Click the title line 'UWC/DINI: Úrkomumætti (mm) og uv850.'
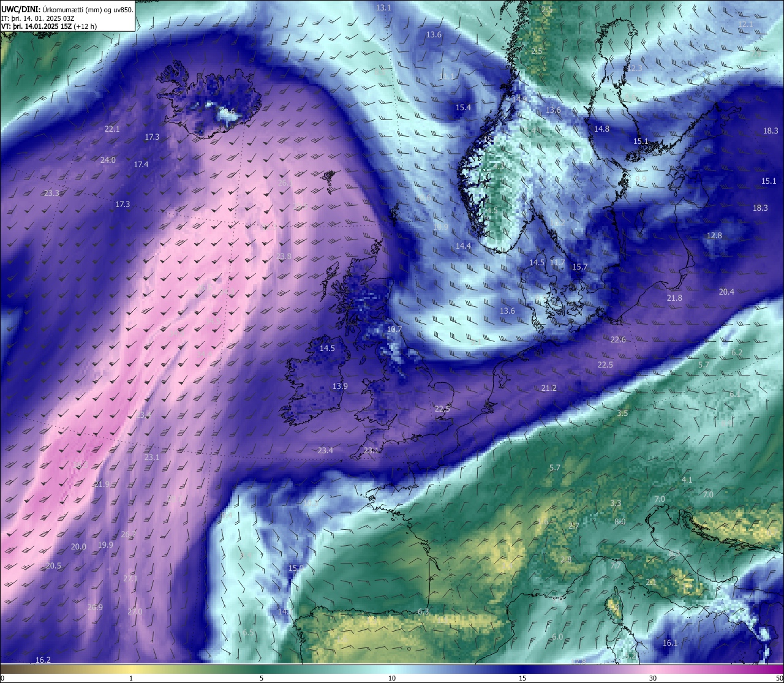This screenshot has height=683, width=784. tap(67, 9)
